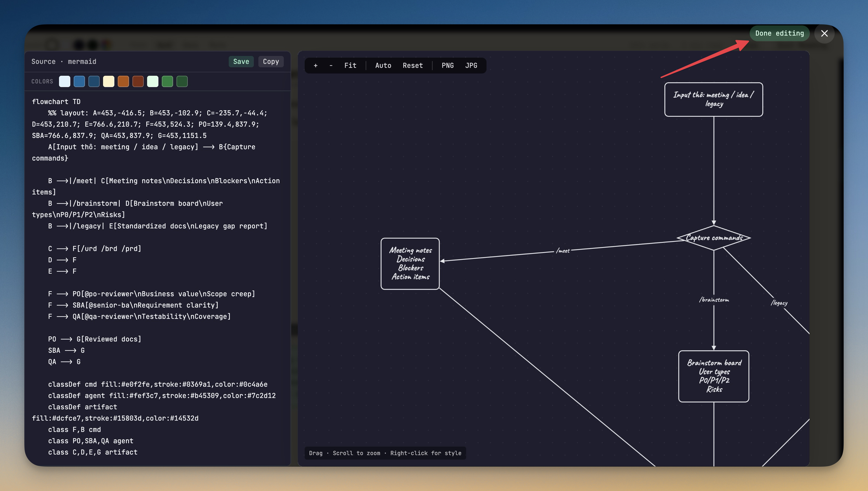This screenshot has width=868, height=491.
Task: Select Auto layout in the toolbar
Action: (383, 65)
